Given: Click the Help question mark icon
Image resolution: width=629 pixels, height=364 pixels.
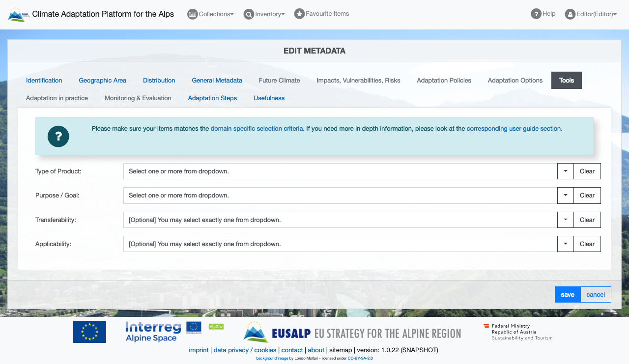Looking at the screenshot, I should pyautogui.click(x=536, y=14).
